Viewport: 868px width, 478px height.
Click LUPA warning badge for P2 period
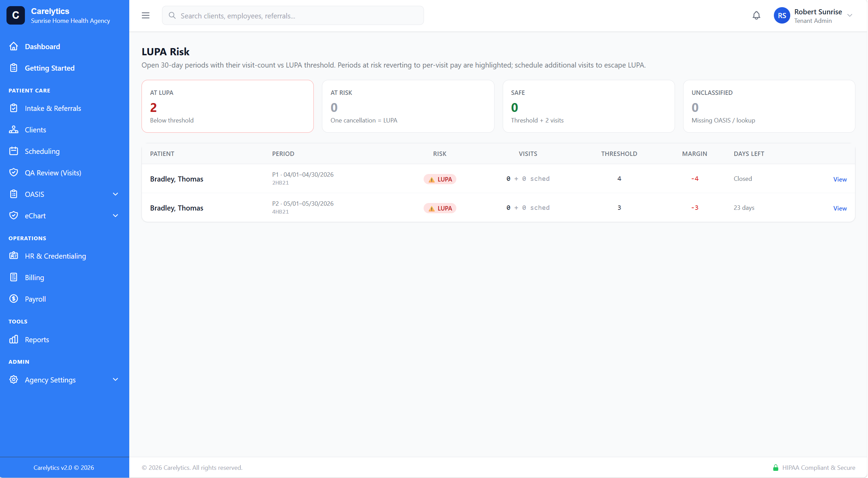pos(440,208)
